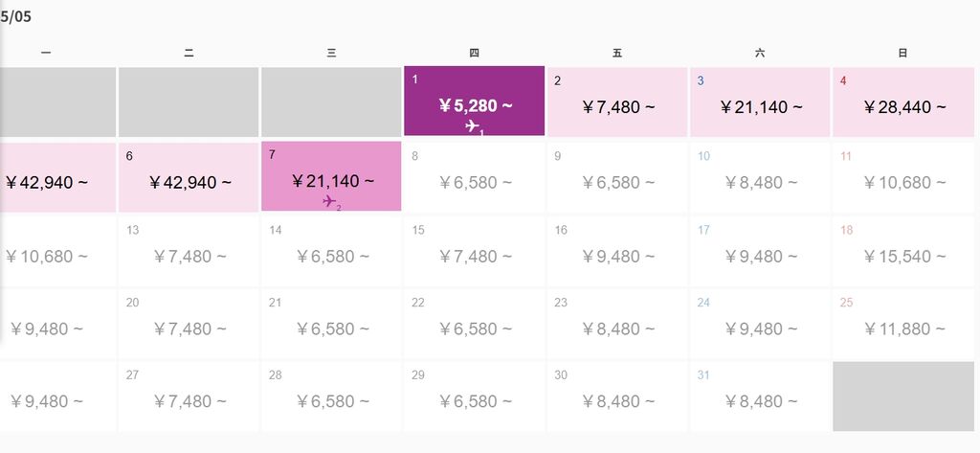The image size is (980, 453).
Task: Select May 14 fare ¥6,580
Action: [331, 252]
